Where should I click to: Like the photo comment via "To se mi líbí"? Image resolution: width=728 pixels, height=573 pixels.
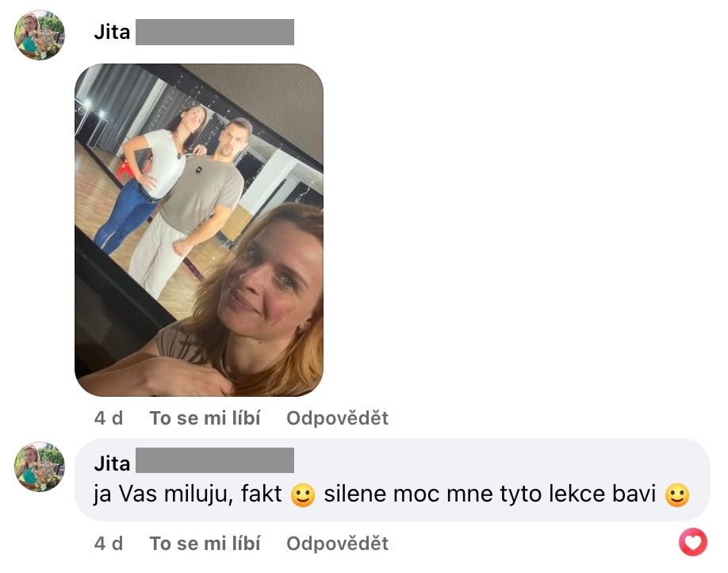[x=205, y=418]
